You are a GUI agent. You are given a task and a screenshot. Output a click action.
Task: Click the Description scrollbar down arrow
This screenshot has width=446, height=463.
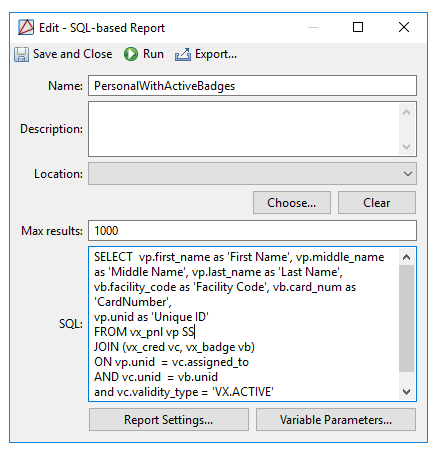click(x=406, y=147)
